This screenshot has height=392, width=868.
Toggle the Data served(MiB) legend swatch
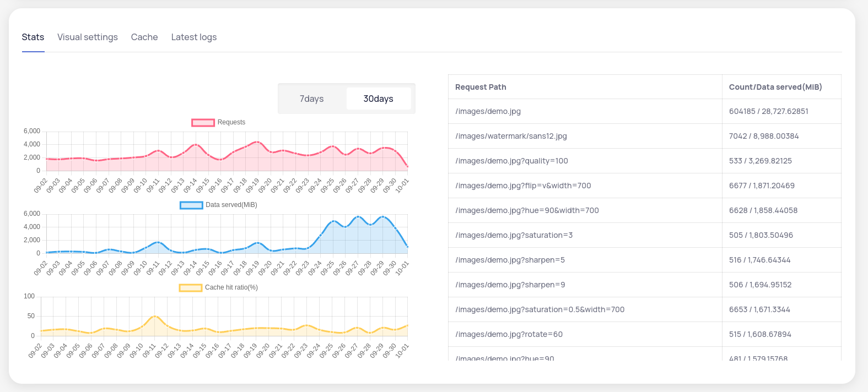191,205
